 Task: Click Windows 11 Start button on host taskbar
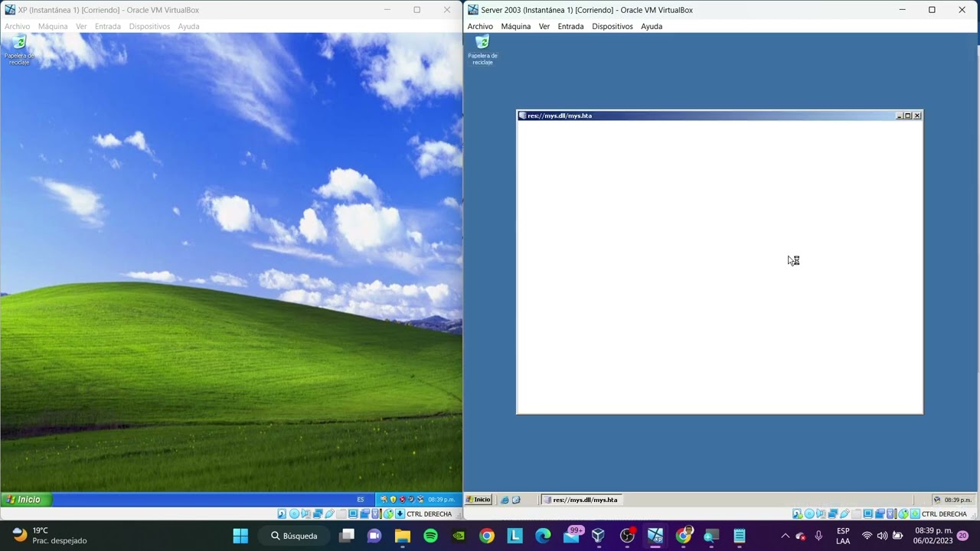[x=240, y=536]
